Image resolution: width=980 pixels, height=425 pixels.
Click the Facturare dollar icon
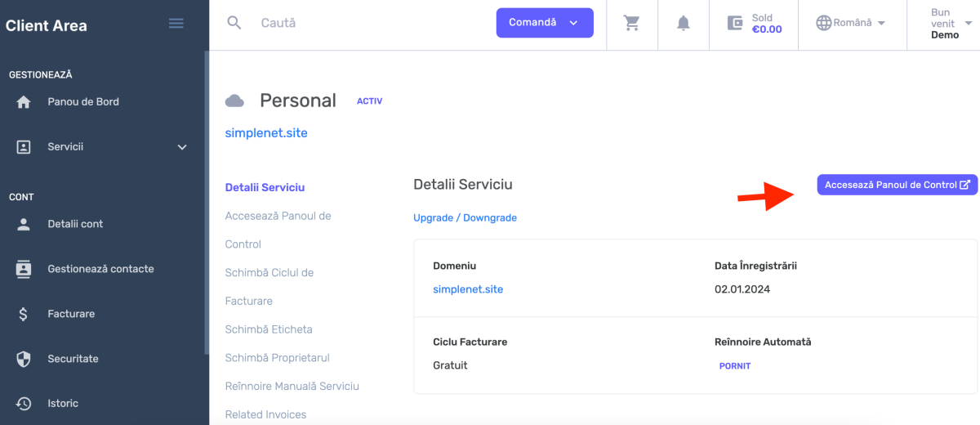[x=24, y=314]
